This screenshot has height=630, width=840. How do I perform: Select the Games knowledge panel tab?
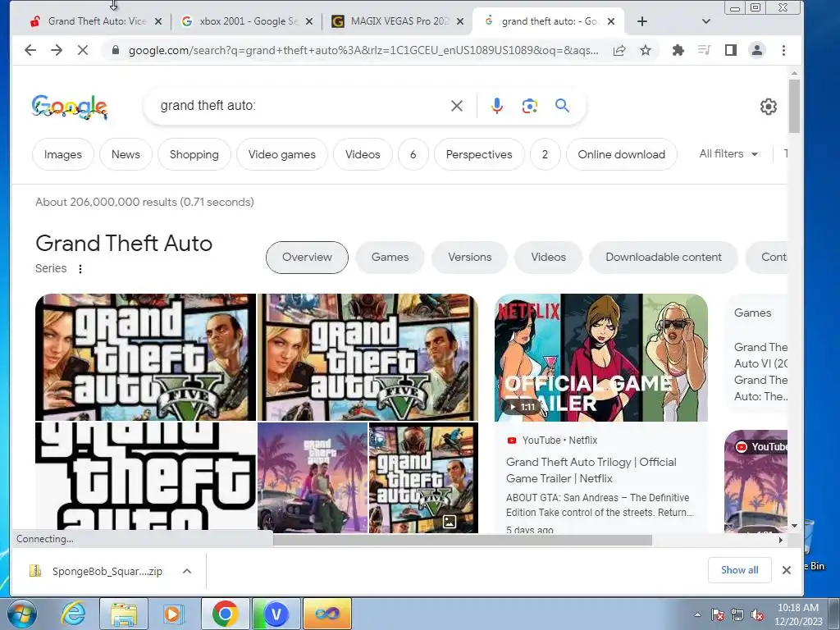click(390, 257)
